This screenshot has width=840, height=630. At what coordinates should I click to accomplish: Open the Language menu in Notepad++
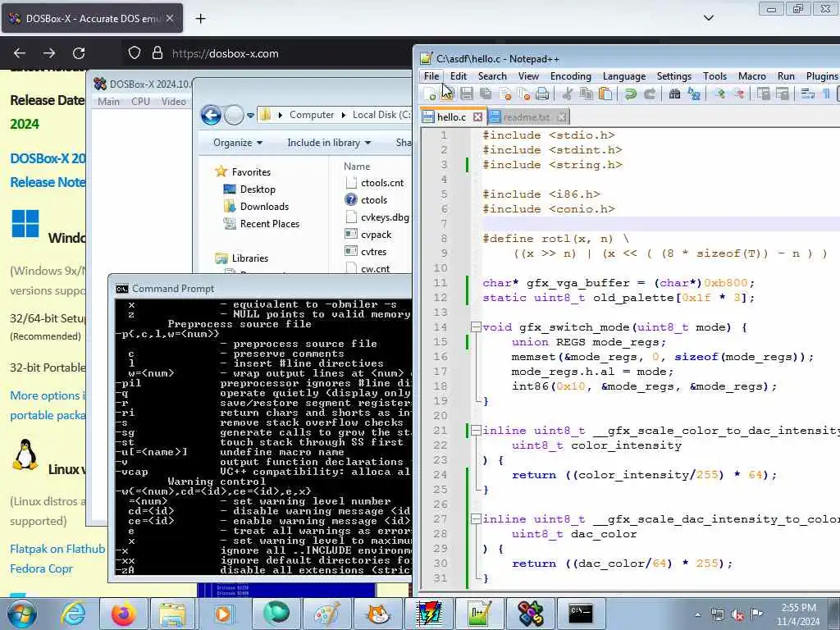pyautogui.click(x=624, y=76)
